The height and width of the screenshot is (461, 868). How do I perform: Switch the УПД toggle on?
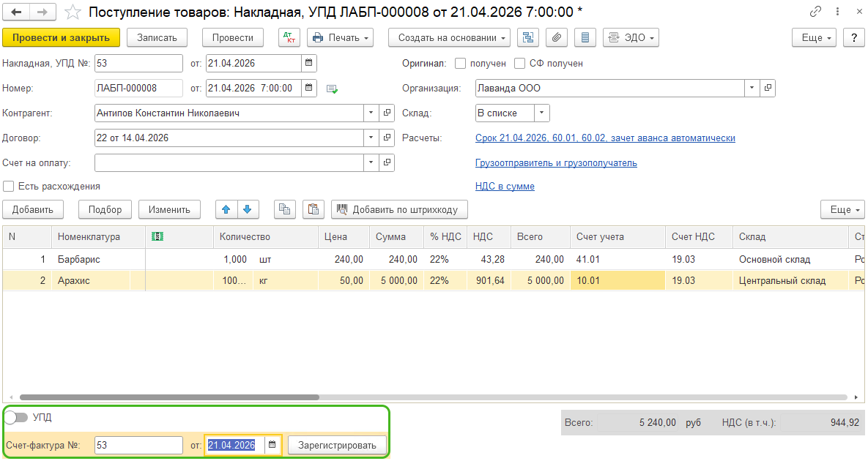click(15, 417)
